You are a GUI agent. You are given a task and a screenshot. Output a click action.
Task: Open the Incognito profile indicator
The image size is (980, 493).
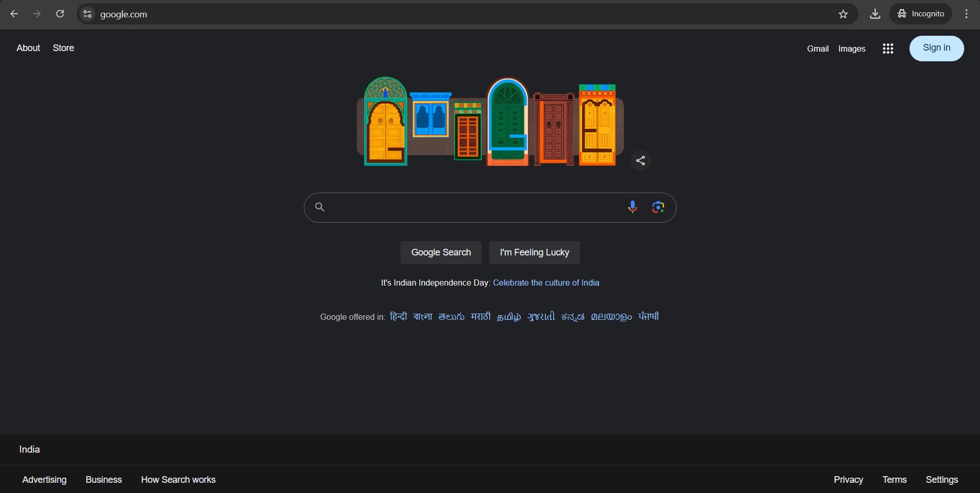pyautogui.click(x=921, y=14)
